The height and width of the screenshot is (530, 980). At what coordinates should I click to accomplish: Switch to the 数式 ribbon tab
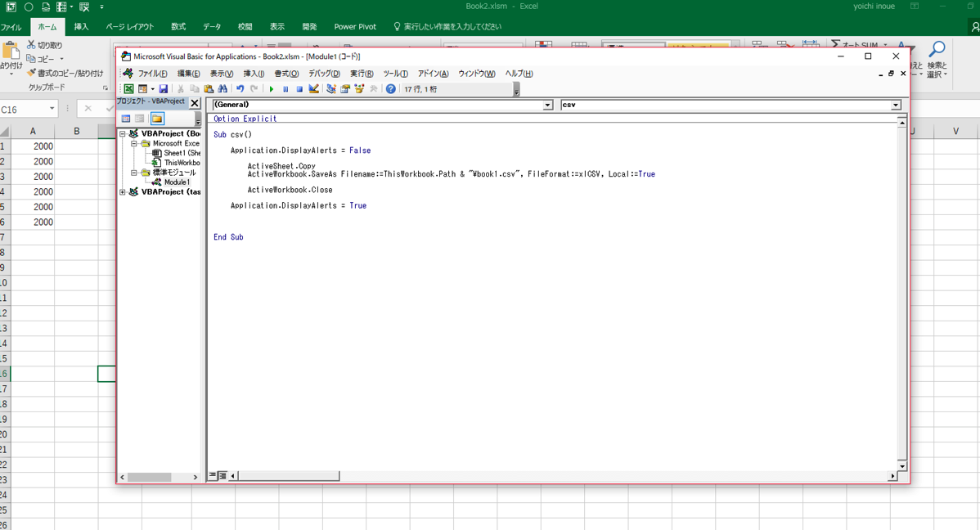pos(178,27)
